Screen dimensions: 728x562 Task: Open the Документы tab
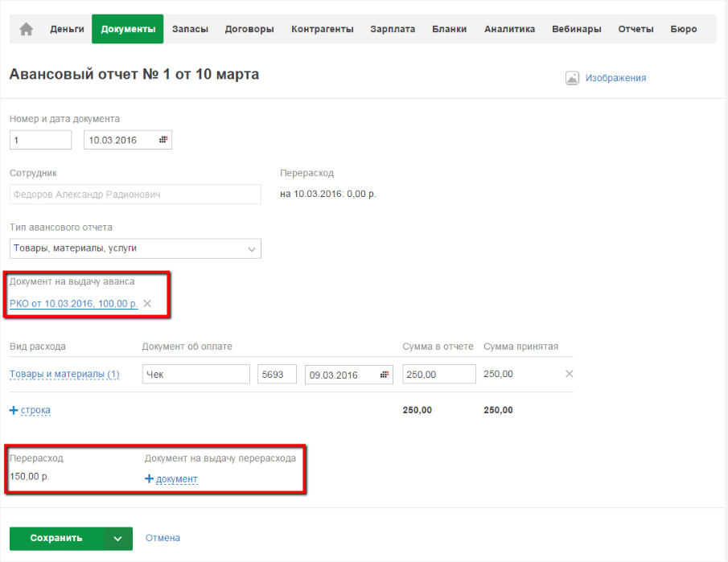click(128, 29)
